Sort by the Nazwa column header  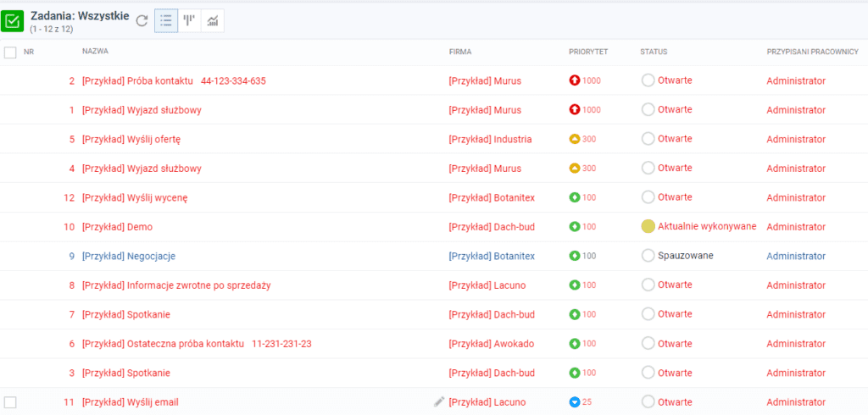(95, 53)
